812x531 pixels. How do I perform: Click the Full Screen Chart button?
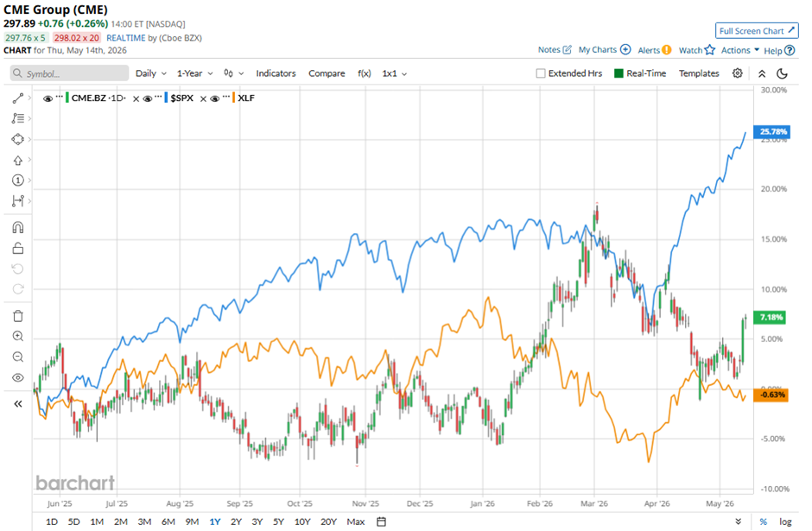click(757, 31)
